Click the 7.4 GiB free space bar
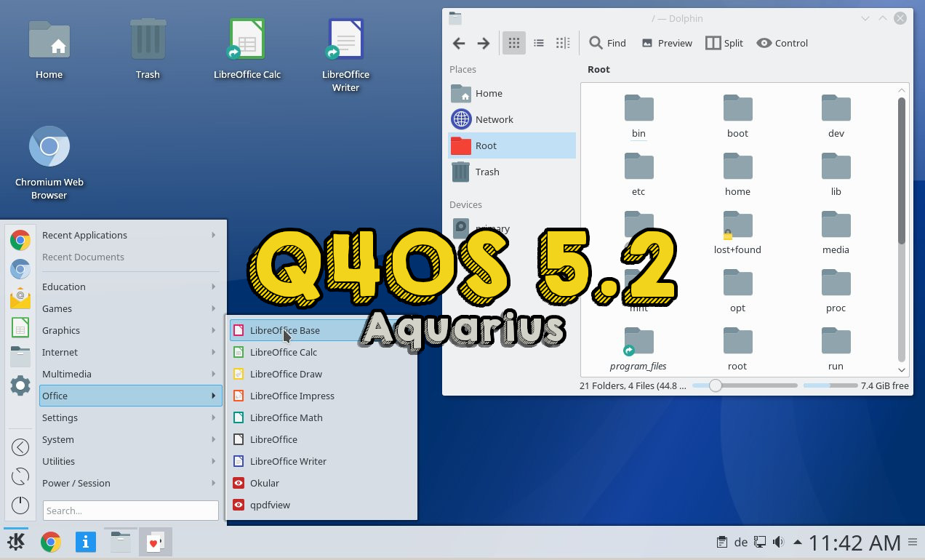 click(829, 385)
